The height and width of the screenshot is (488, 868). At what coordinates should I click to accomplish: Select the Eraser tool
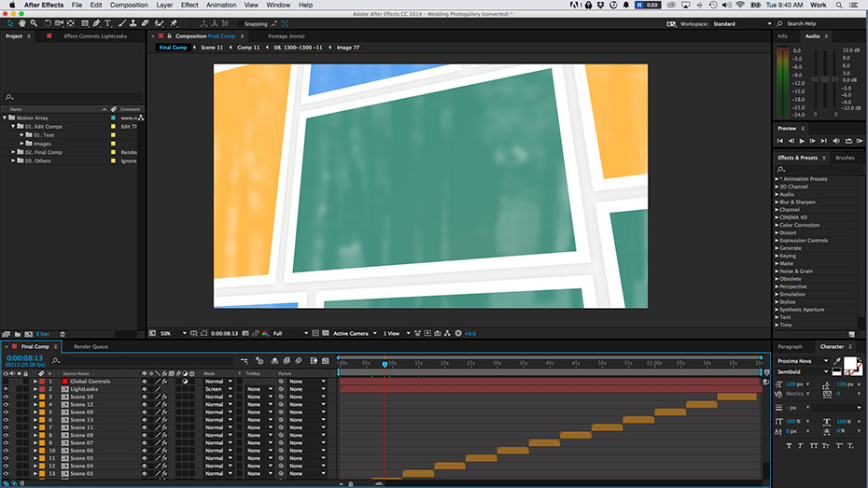coord(146,23)
